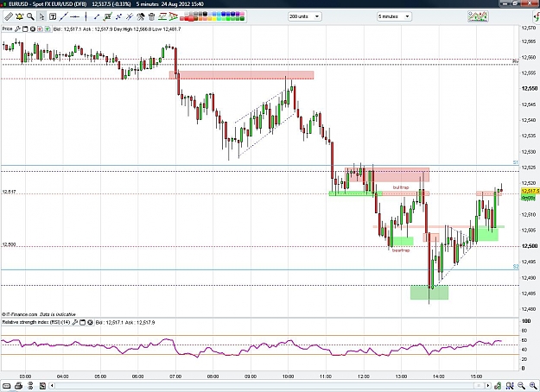Select the red and green chart lines tool
The image size is (540, 392).
(162, 16)
